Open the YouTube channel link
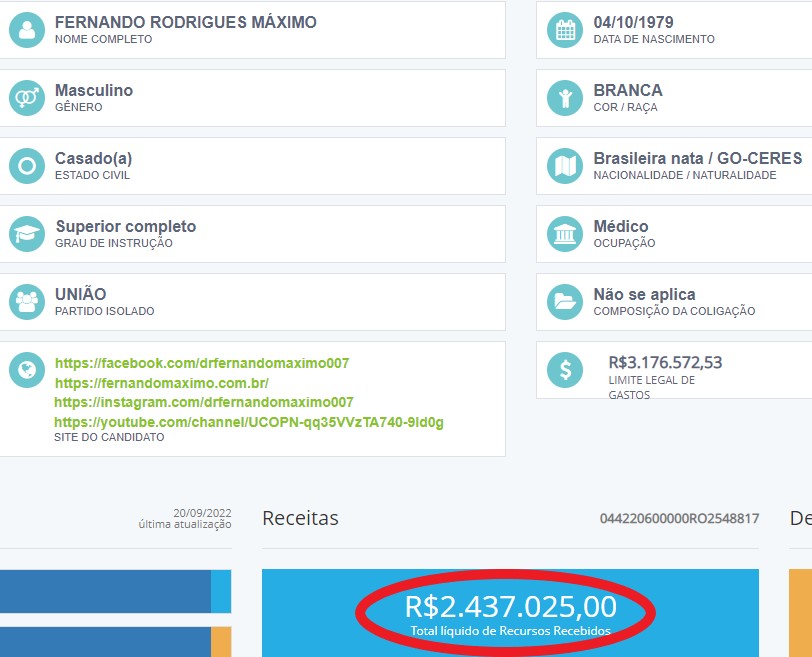The width and height of the screenshot is (812, 657). 249,422
